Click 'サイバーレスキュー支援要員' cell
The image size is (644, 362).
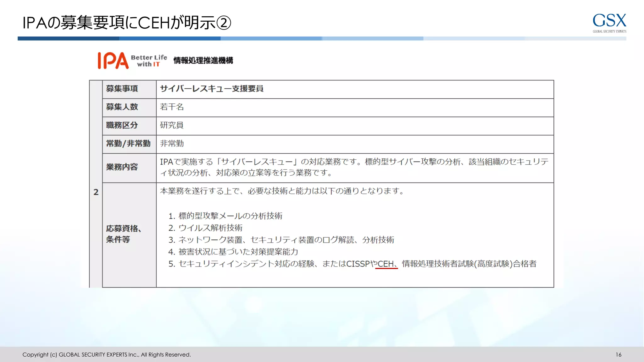(355, 89)
